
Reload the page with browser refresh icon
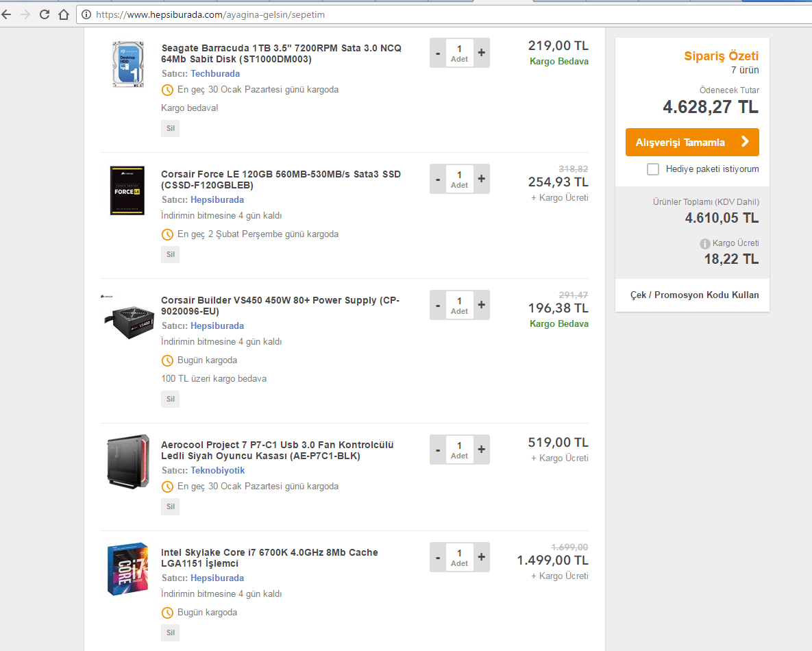(45, 14)
